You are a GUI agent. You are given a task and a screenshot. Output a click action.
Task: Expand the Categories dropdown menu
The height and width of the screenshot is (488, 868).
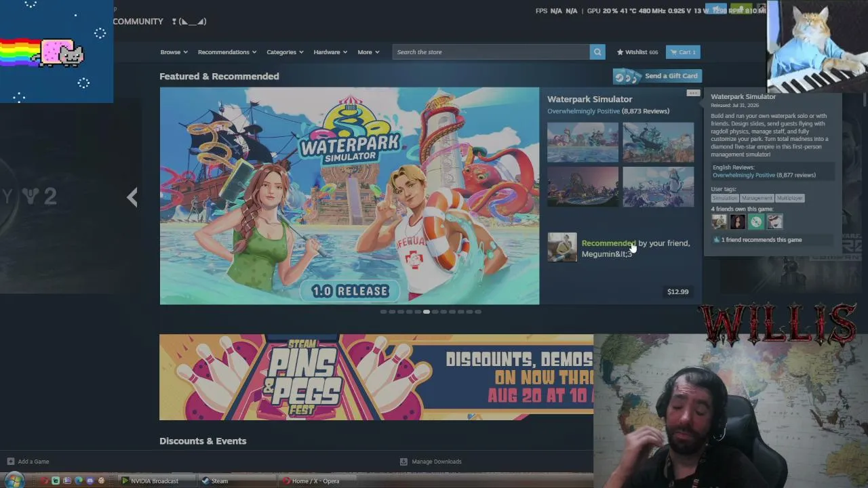point(285,52)
